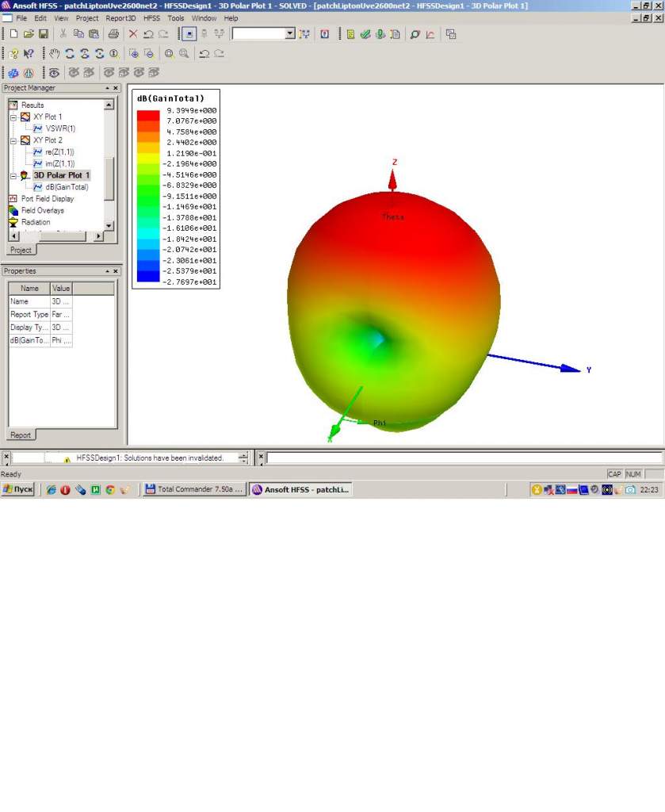Click the Undo arrow in top toolbar
The height and width of the screenshot is (812, 665).
[148, 34]
